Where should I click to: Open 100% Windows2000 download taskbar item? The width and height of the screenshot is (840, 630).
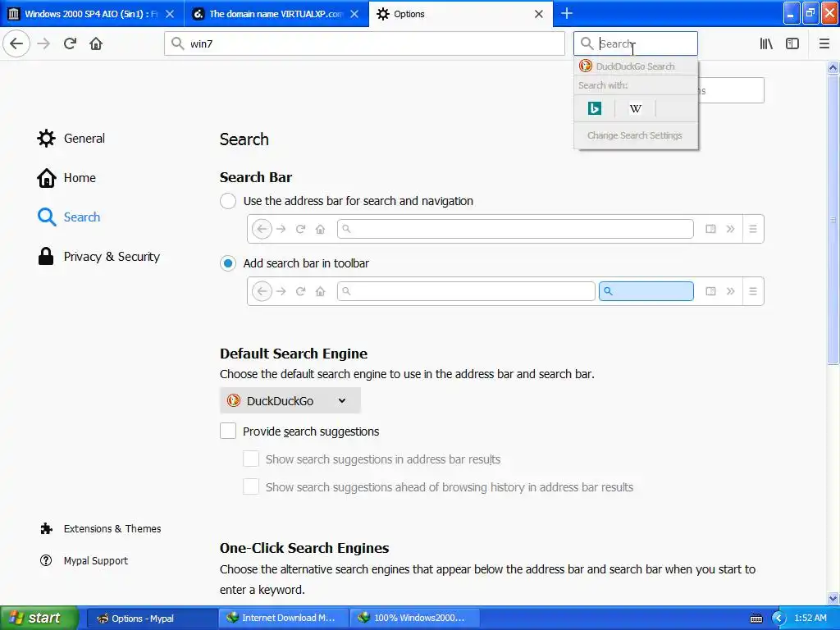pos(414,619)
